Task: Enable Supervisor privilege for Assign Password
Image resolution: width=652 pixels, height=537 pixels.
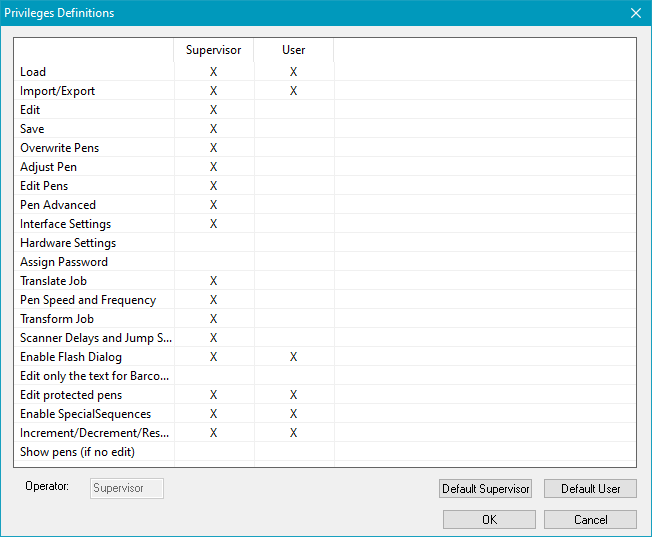Action: click(x=214, y=262)
